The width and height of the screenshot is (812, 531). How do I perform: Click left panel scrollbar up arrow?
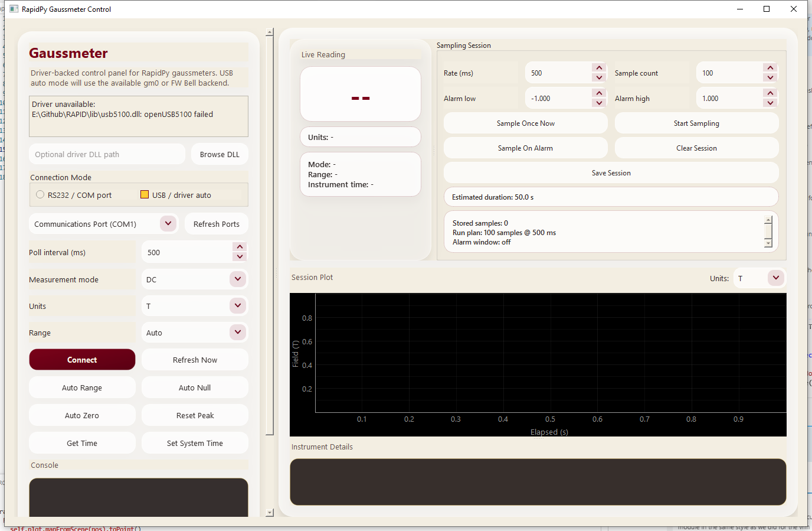tap(270, 32)
